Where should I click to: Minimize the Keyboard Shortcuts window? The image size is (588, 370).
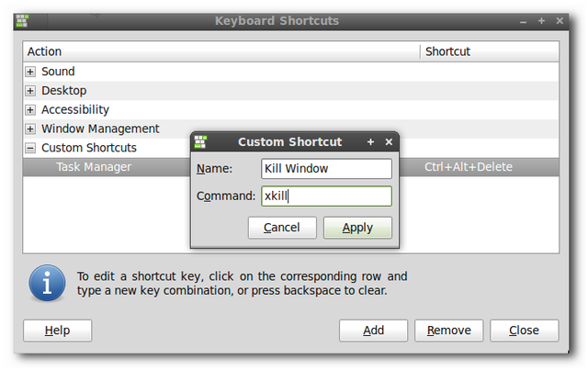(523, 20)
